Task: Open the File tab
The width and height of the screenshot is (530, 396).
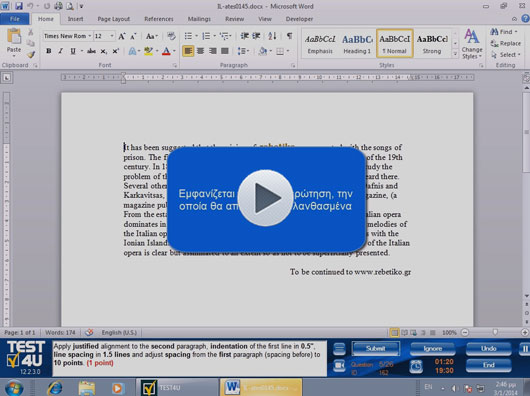Action: click(15, 19)
